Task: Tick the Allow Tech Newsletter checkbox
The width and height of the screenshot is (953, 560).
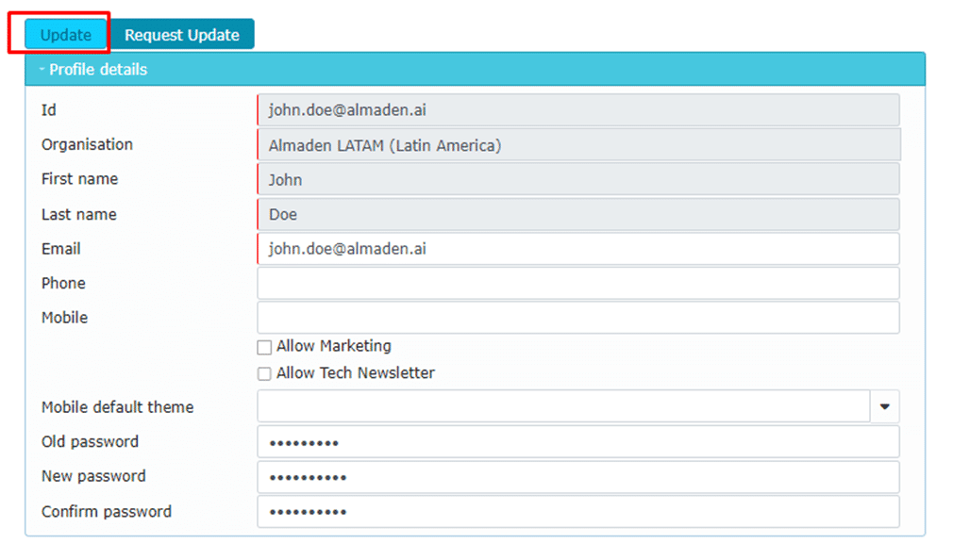Action: coord(264,373)
